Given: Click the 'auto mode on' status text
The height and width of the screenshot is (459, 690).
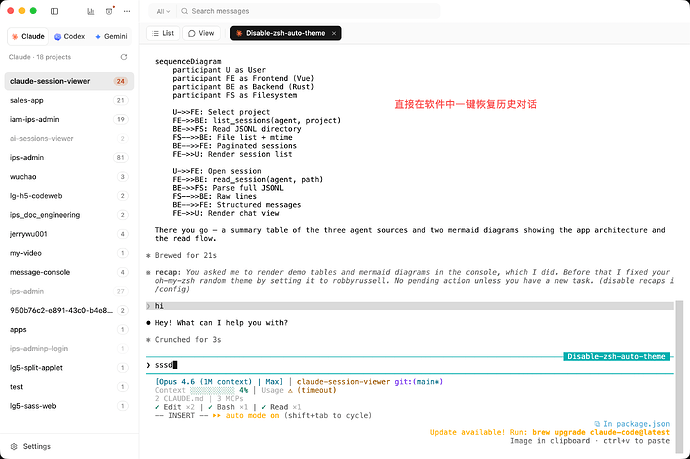Looking at the screenshot, I should [252, 415].
